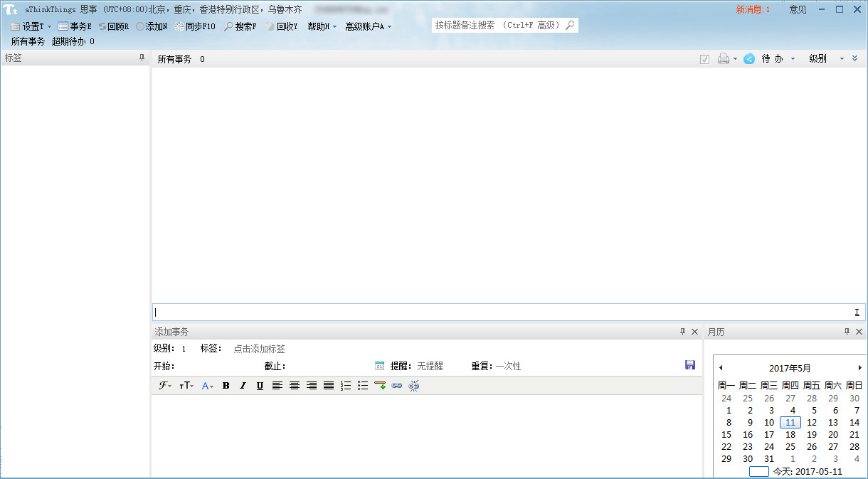Screen dimensions: 868x479
Task: Open the 新消息:1 notification link
Action: coord(753,10)
